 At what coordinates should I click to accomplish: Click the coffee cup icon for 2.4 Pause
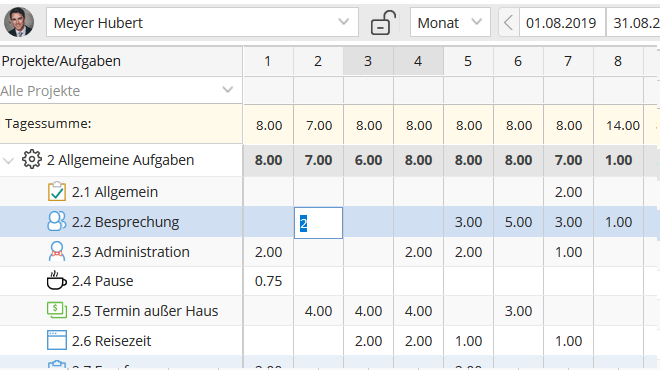coord(56,280)
